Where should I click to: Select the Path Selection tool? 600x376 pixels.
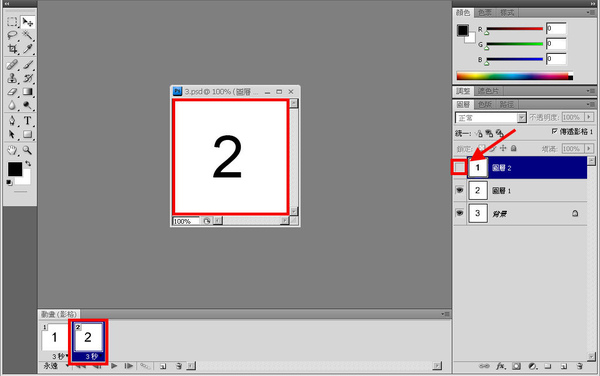click(x=12, y=134)
